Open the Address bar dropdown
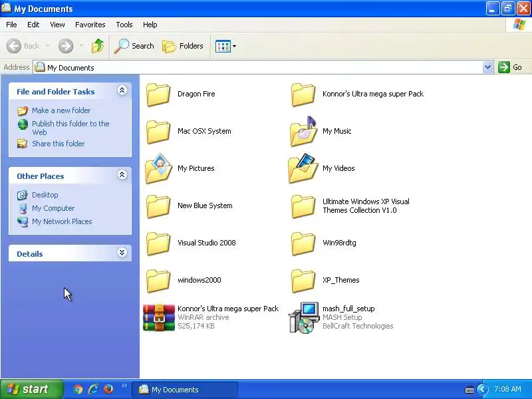Image resolution: width=532 pixels, height=399 pixels. point(488,67)
